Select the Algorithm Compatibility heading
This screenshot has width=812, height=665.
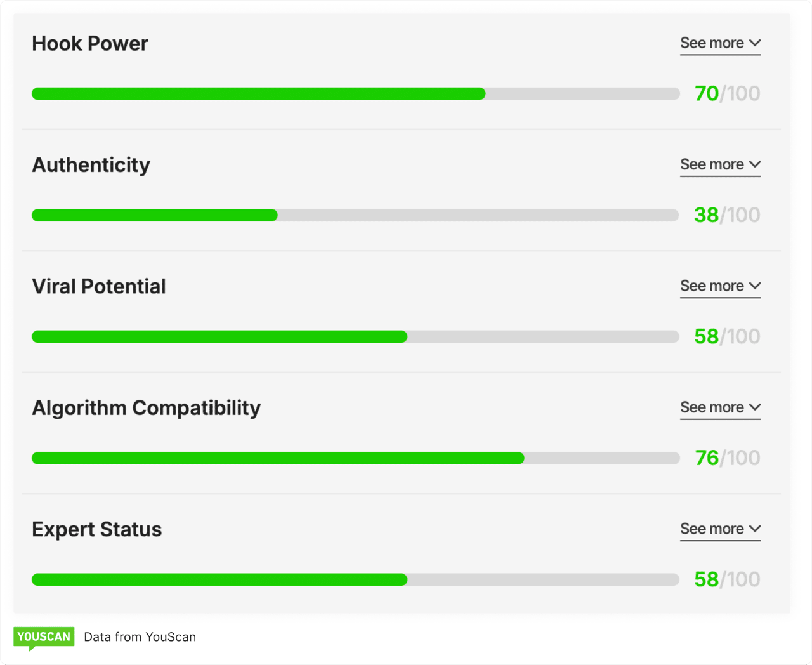pos(146,407)
